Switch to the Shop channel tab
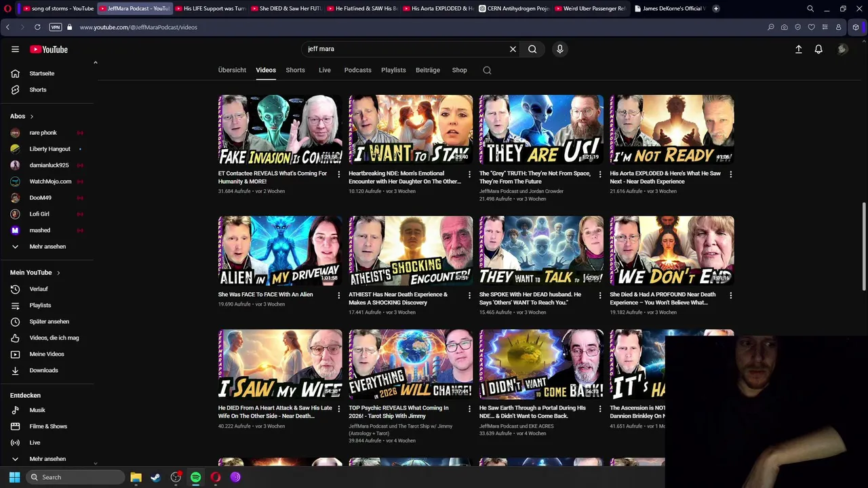Viewport: 868px width, 488px height. [460, 70]
